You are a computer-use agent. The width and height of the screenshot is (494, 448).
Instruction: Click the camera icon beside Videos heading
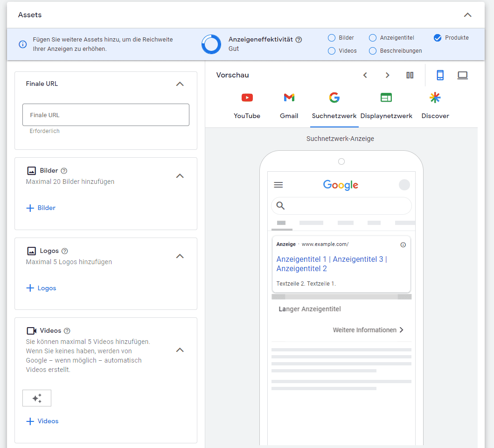pyautogui.click(x=32, y=331)
